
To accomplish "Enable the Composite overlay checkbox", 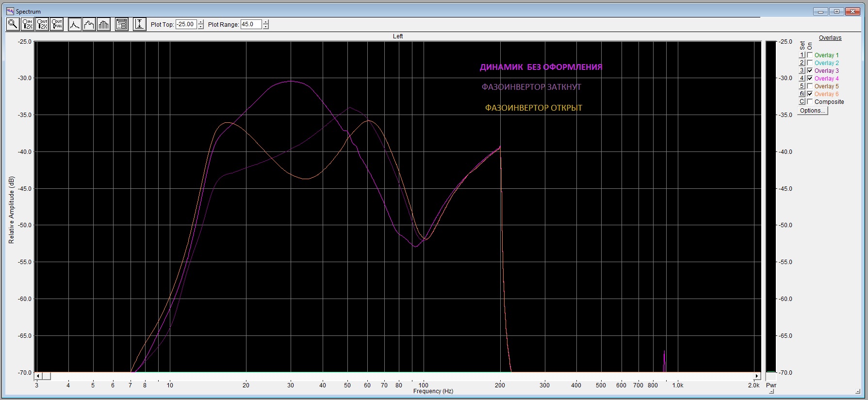I will click(810, 102).
